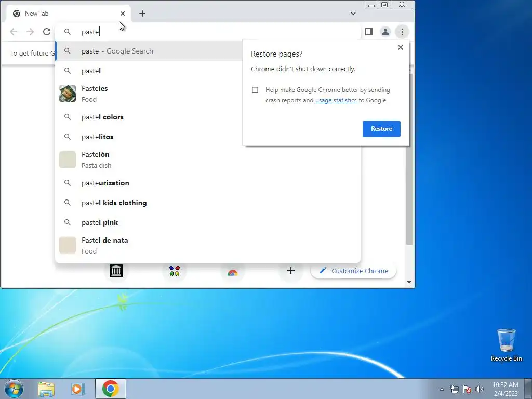The image size is (532, 399).
Task: Choose the 'pastel' suggestion
Action: pyautogui.click(x=149, y=71)
